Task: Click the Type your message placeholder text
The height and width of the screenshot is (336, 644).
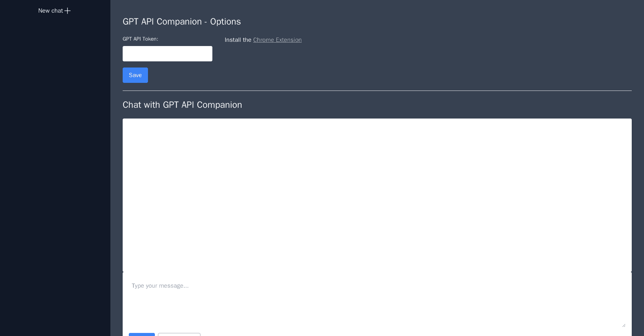Action: tap(160, 286)
